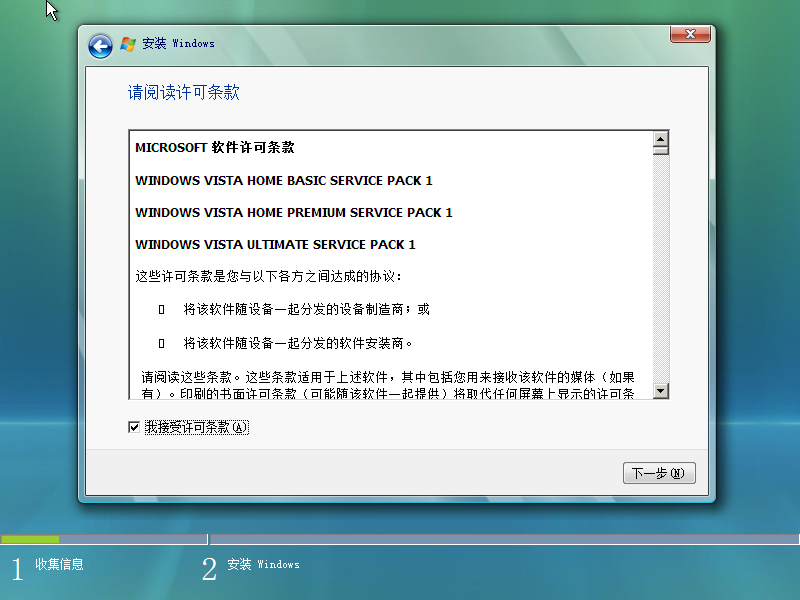Image resolution: width=800 pixels, height=600 pixels.
Task: Close the 安装 Windows dialog
Action: [690, 34]
